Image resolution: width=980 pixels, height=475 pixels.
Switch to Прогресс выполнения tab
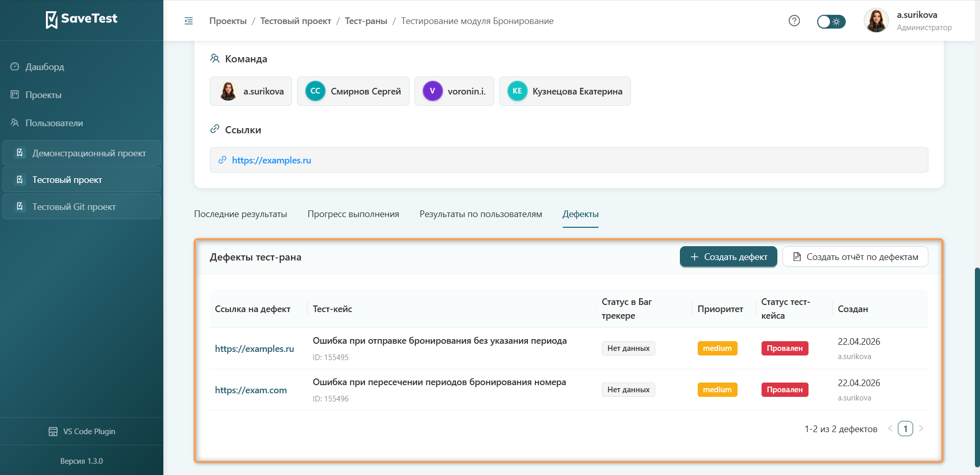pyautogui.click(x=353, y=214)
